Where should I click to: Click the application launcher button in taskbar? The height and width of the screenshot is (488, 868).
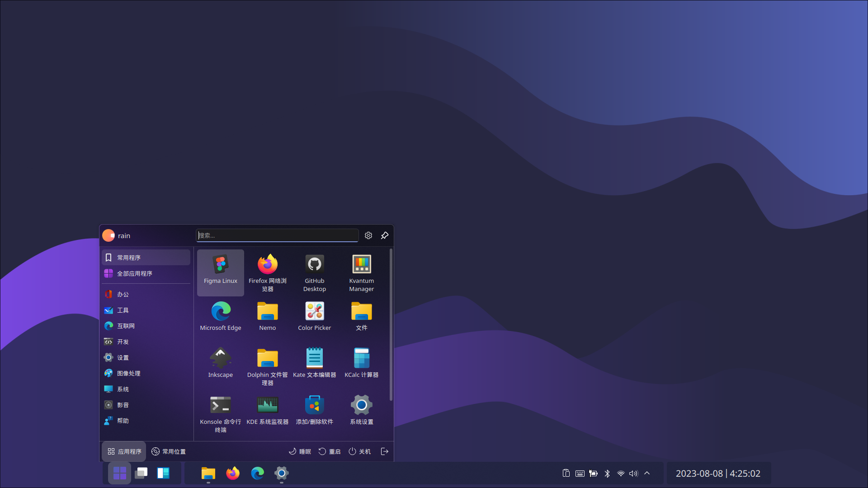(x=119, y=473)
